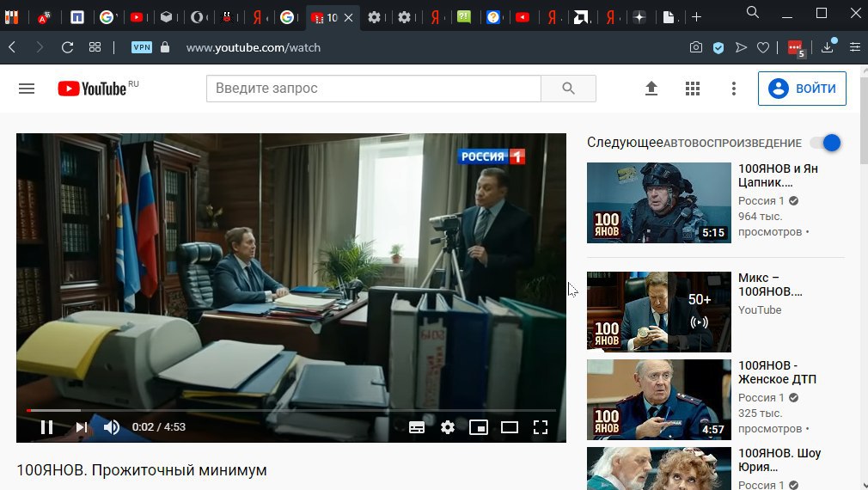The width and height of the screenshot is (868, 490).
Task: Enable theater mode view
Action: click(x=510, y=427)
